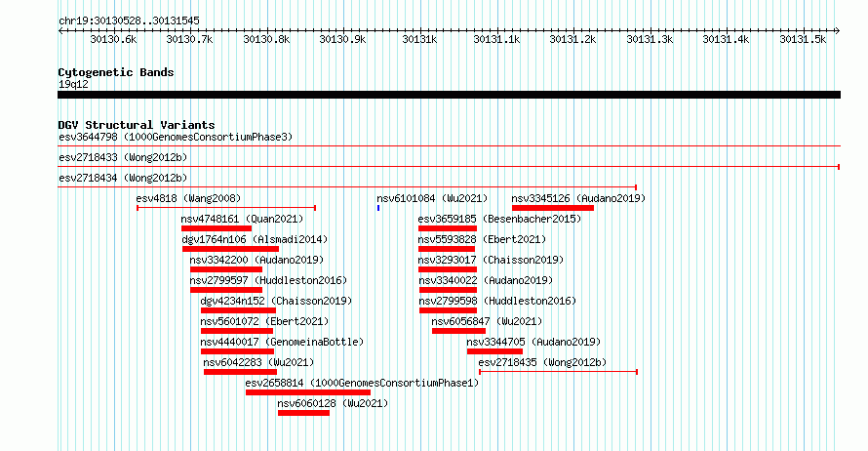Click the small blue nsv6101084 glyph

[378, 208]
